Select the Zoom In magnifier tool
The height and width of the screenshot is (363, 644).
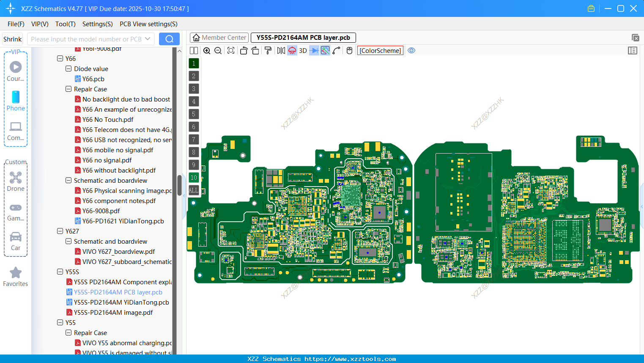(207, 50)
